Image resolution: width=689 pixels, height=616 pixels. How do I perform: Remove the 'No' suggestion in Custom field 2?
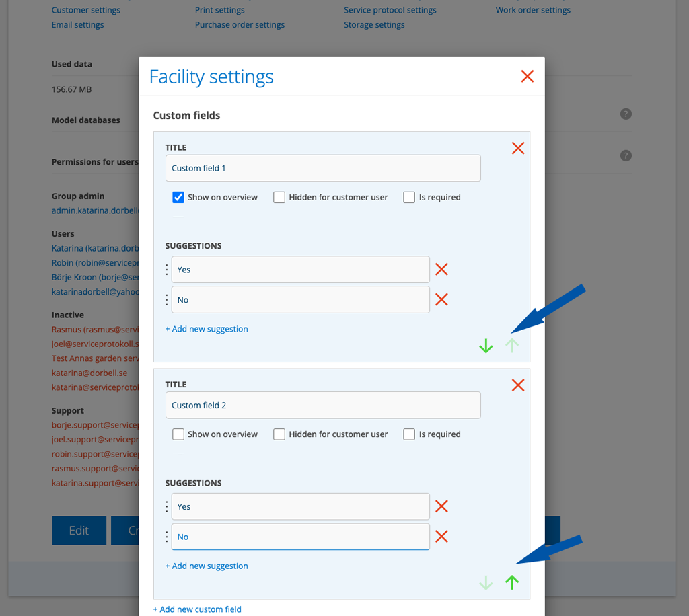441,537
